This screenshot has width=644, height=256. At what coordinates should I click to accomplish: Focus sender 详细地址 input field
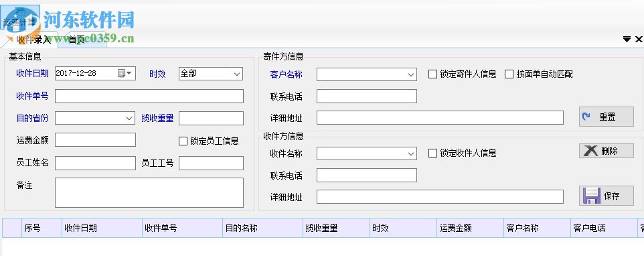440,118
